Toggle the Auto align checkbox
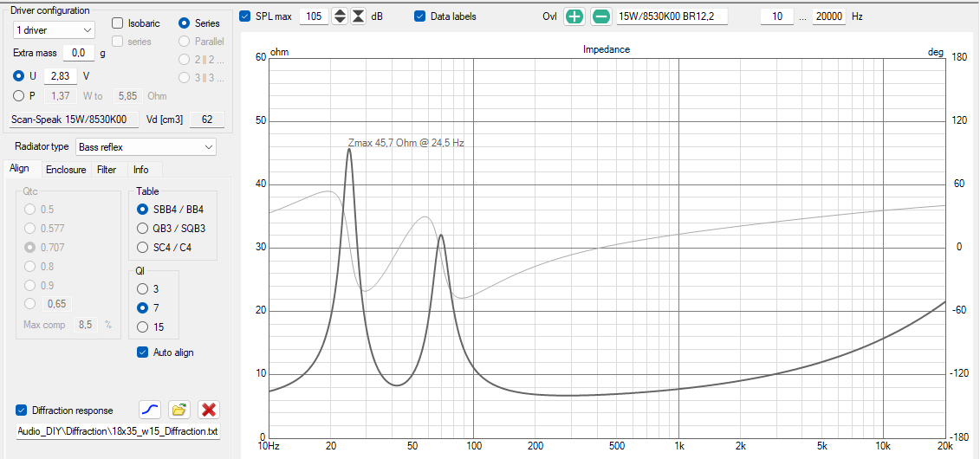 (142, 352)
